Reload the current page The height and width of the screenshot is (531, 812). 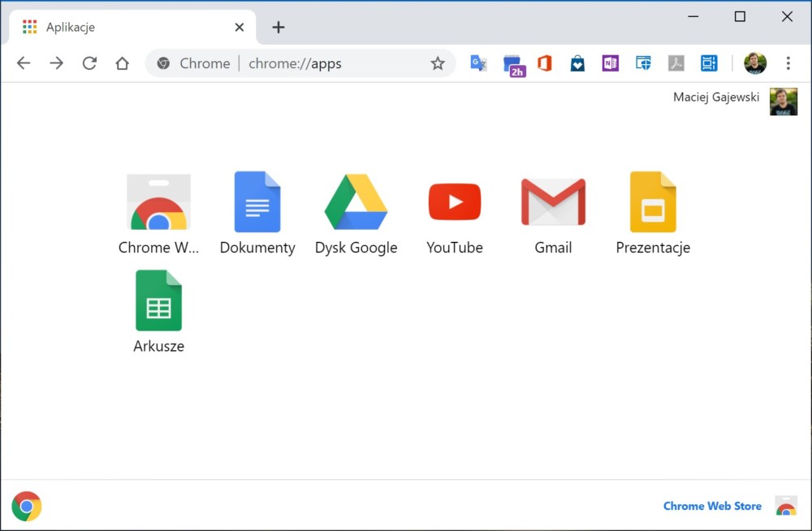89,63
